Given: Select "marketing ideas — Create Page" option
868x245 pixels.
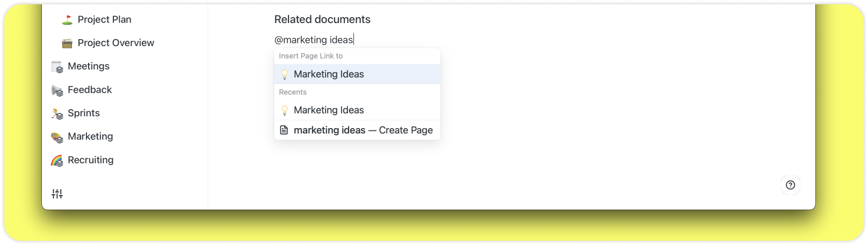Looking at the screenshot, I should click(363, 130).
